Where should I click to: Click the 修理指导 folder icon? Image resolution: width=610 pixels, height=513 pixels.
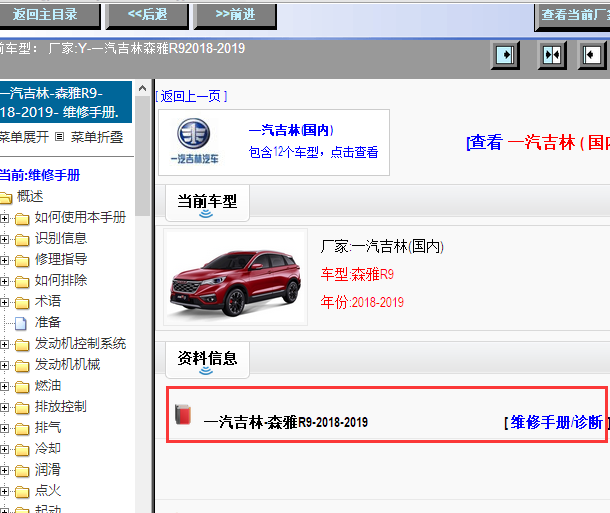[22, 261]
